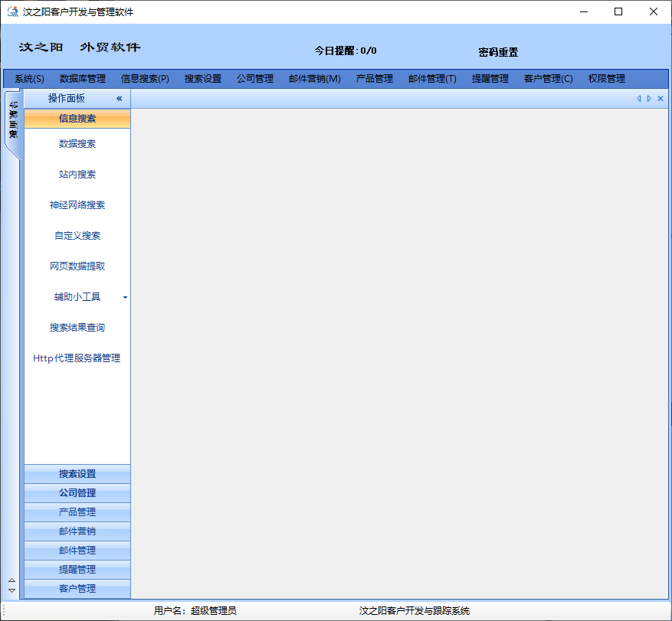Open 神经网络搜索 from the sidebar
Image resolution: width=672 pixels, height=621 pixels.
point(77,205)
